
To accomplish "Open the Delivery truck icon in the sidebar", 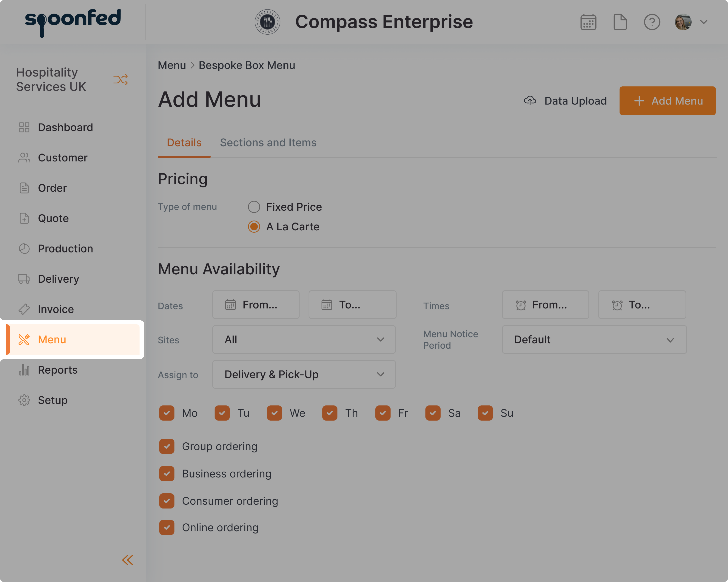I will point(24,279).
